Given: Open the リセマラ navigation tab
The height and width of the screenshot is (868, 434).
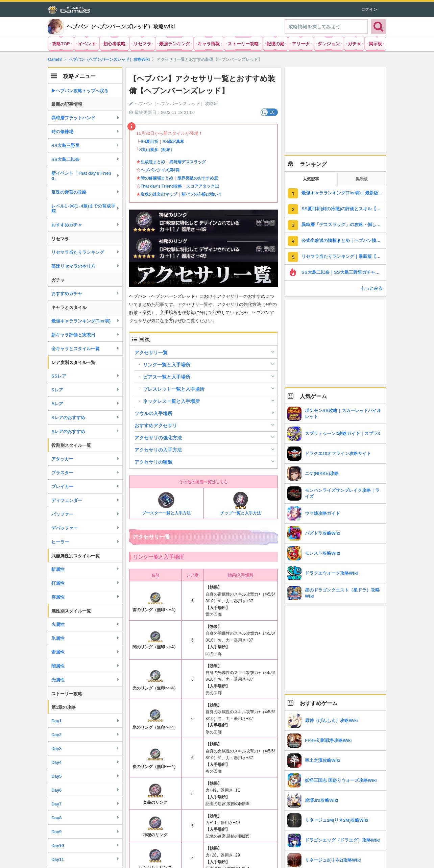Looking at the screenshot, I should (142, 44).
